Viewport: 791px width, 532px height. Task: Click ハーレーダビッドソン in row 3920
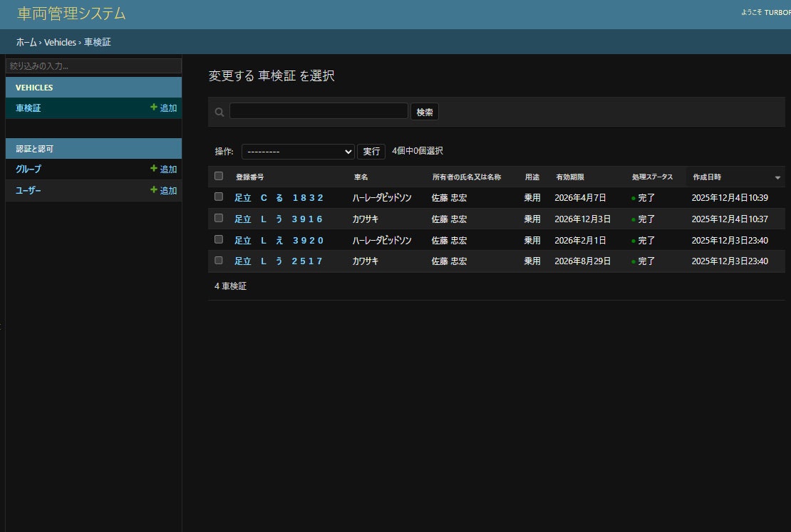click(382, 241)
